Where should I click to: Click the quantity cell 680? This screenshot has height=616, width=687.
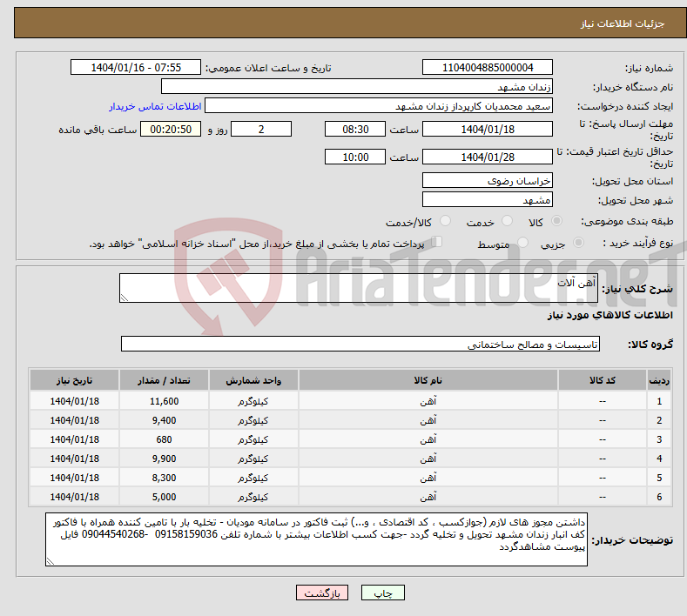tap(164, 439)
